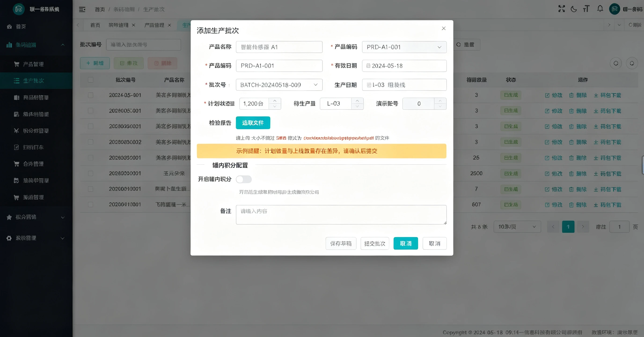This screenshot has height=337, width=644.
Task: Check the checkbox for row 王元朵朵
Action: (x=91, y=173)
